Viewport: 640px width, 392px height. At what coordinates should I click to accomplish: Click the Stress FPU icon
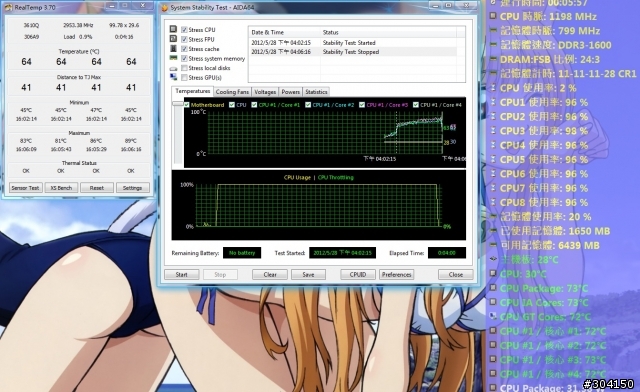click(173, 39)
